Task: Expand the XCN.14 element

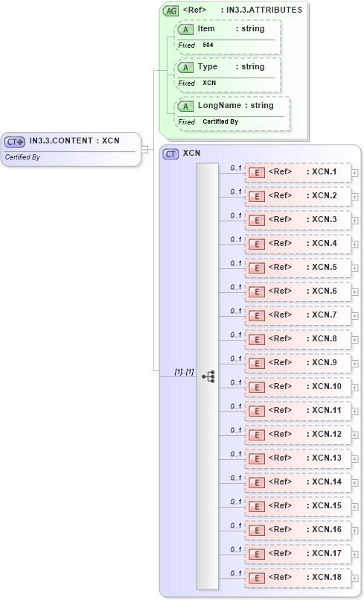Action: 355,483
